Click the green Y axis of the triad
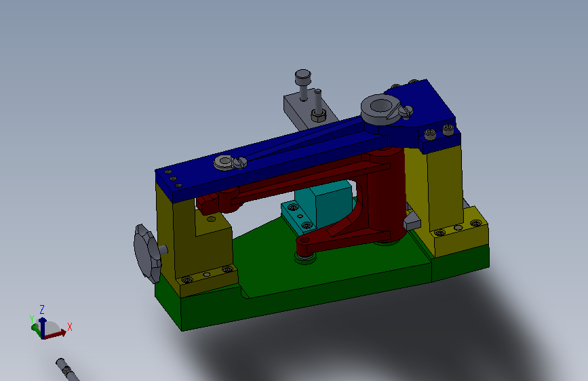Viewport: 588px width, 381px height. (x=36, y=329)
